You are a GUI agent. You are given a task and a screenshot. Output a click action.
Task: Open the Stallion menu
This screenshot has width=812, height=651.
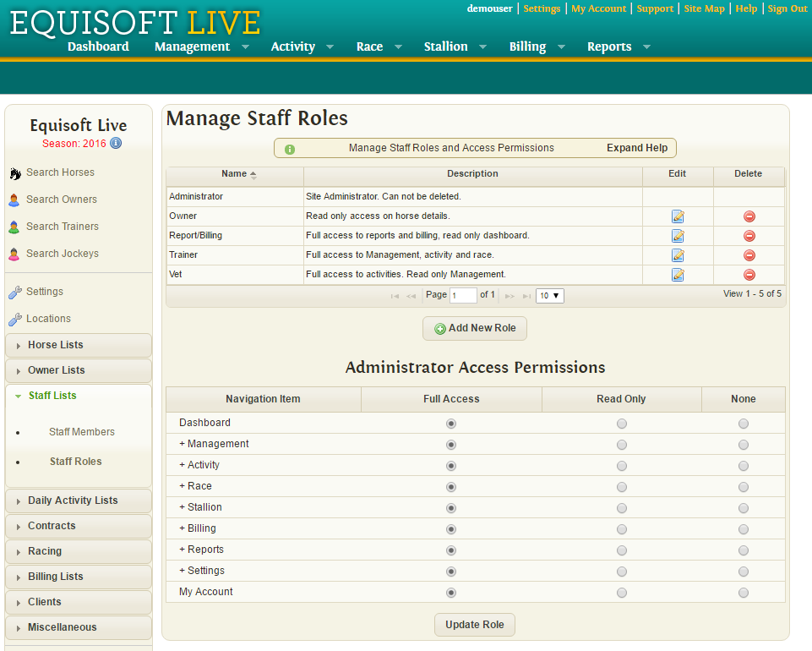tap(455, 46)
